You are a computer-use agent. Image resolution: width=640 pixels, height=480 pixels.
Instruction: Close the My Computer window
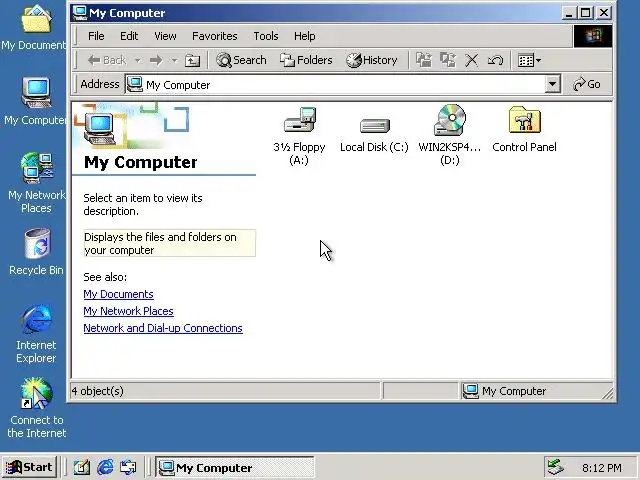604,13
